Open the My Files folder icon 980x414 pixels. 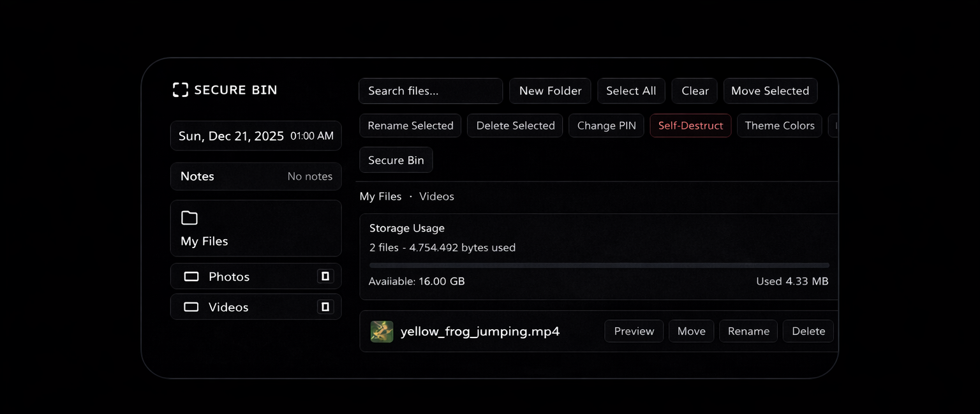pyautogui.click(x=189, y=218)
